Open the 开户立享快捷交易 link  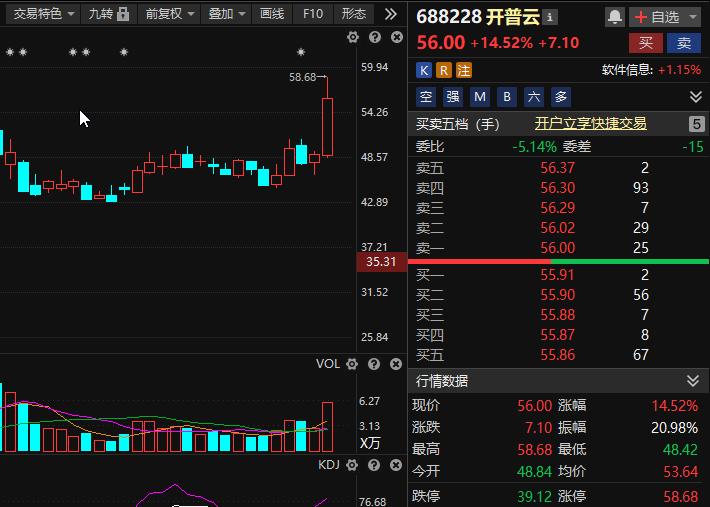pyautogui.click(x=590, y=123)
